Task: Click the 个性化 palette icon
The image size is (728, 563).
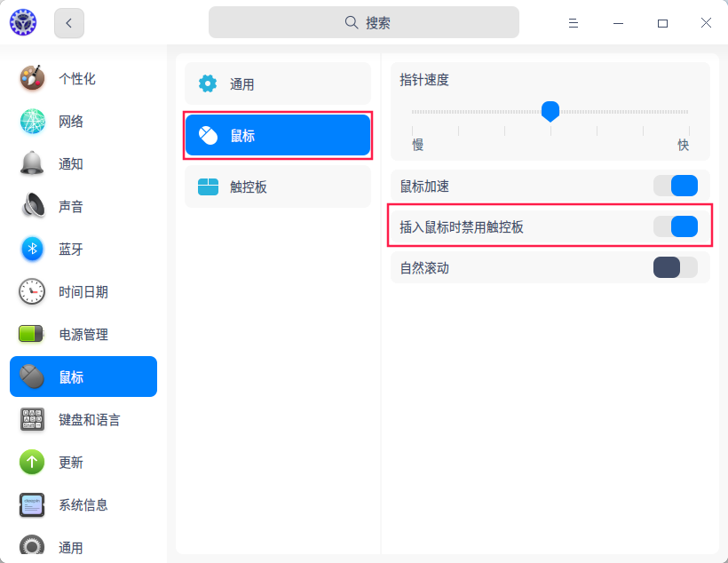Action: 32,78
